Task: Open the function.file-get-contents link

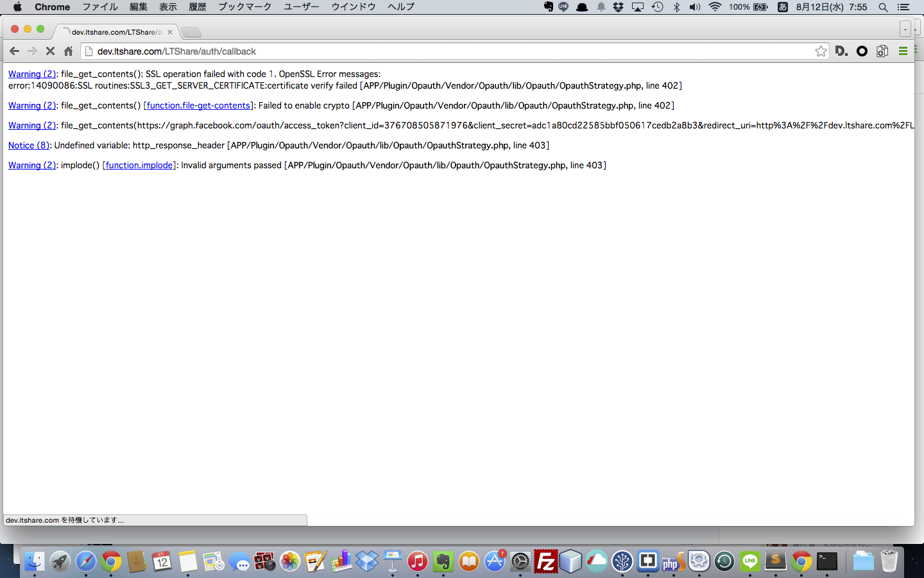Action: [x=198, y=105]
